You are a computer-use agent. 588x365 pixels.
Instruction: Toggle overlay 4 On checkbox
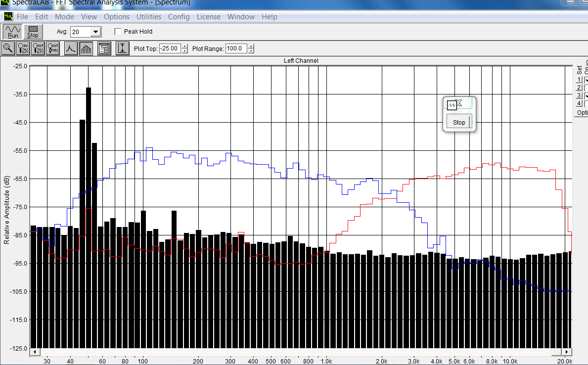coord(586,103)
